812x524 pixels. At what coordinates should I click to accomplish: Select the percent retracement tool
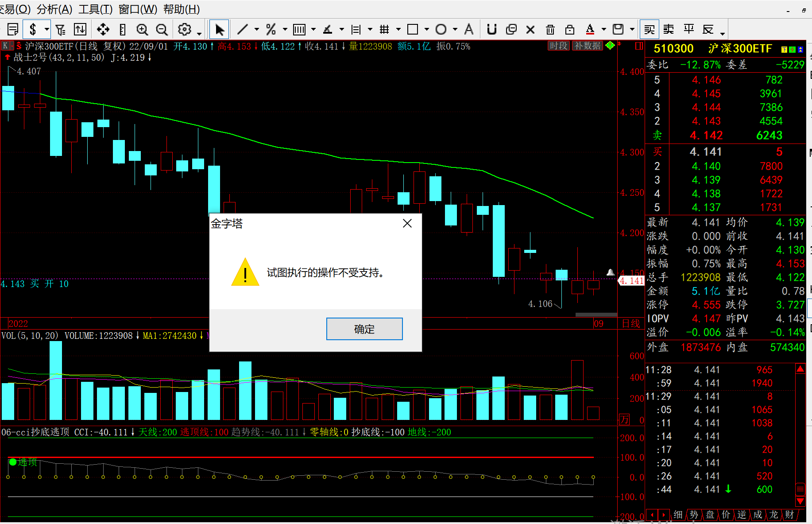[271, 30]
